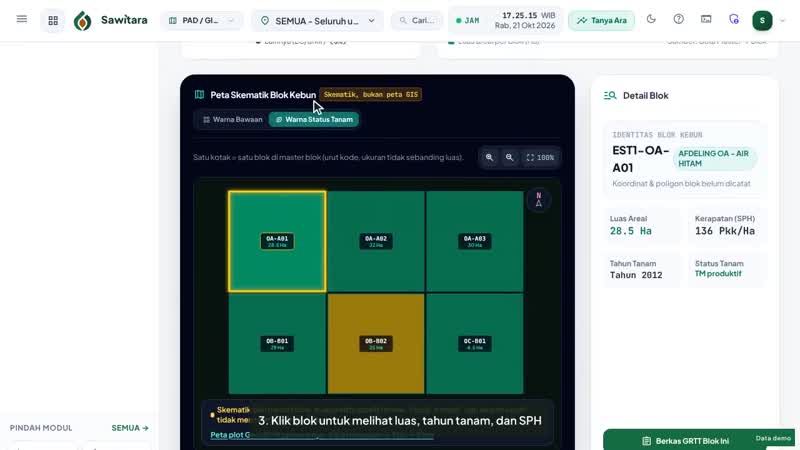Image resolution: width=800 pixels, height=450 pixels.
Task: Click the EST1-OA-A01 block identity title
Action: pyautogui.click(x=640, y=159)
